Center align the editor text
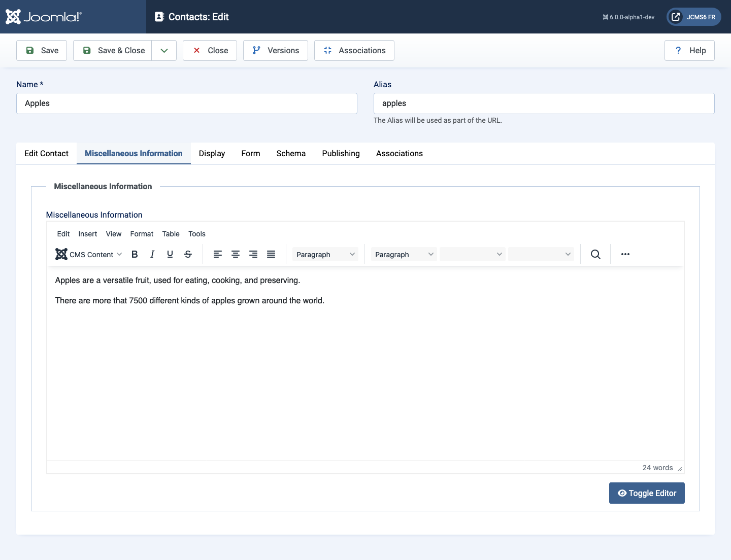Image resolution: width=731 pixels, height=560 pixels. [x=236, y=254]
